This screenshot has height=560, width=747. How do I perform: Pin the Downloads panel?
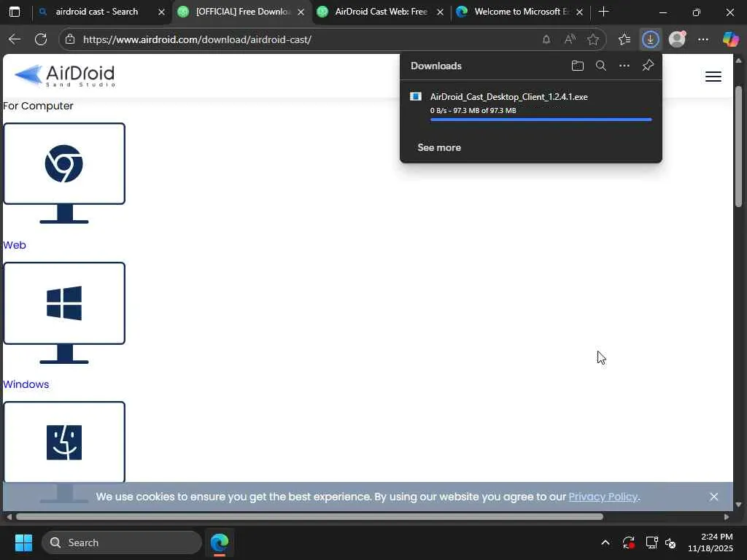pyautogui.click(x=648, y=66)
